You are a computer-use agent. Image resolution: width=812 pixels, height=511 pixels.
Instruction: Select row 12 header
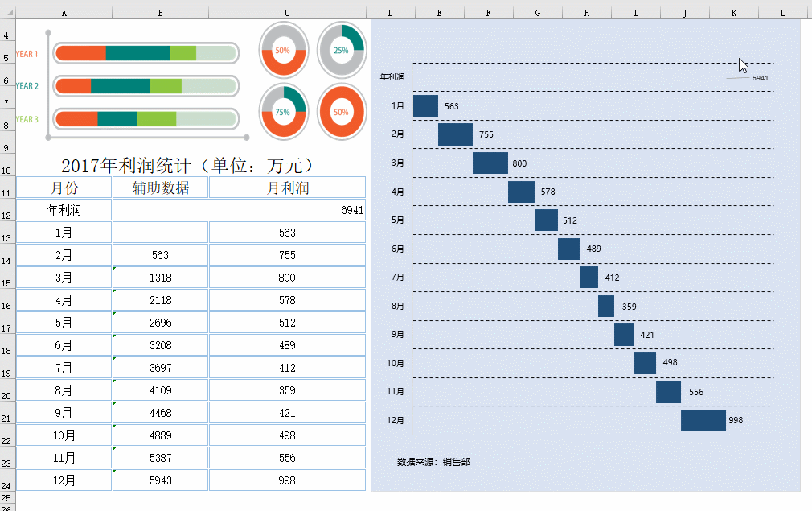[6, 210]
